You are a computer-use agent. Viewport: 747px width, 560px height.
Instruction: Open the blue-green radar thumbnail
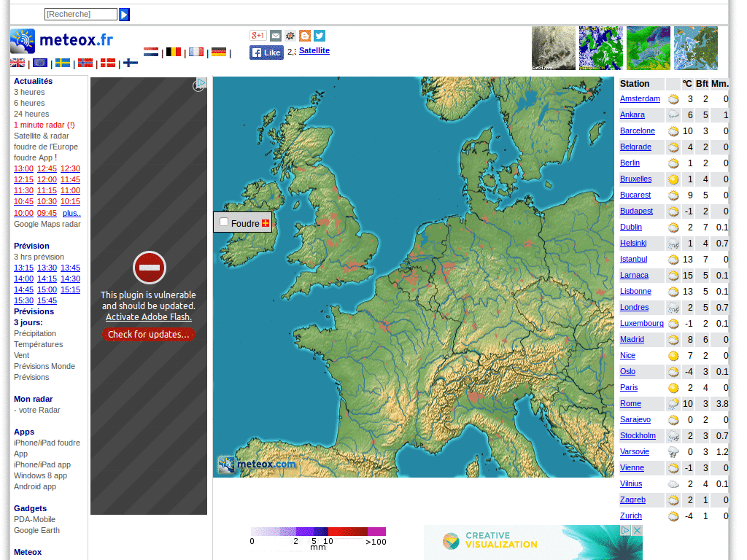coord(601,48)
